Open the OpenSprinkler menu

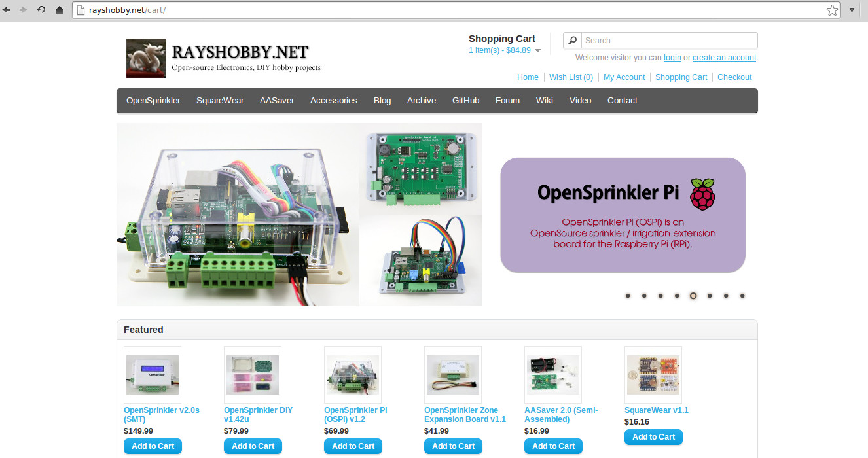153,101
